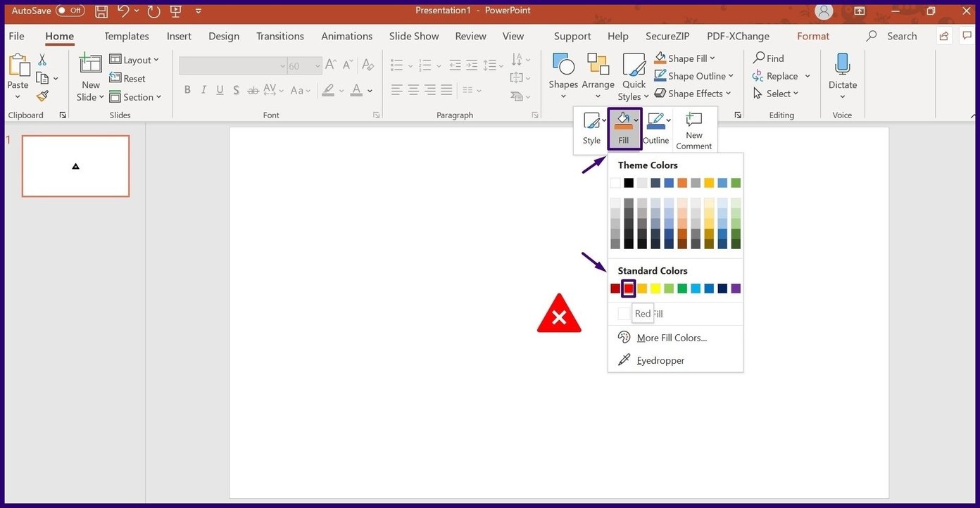Click the Redo icon

coord(154,11)
